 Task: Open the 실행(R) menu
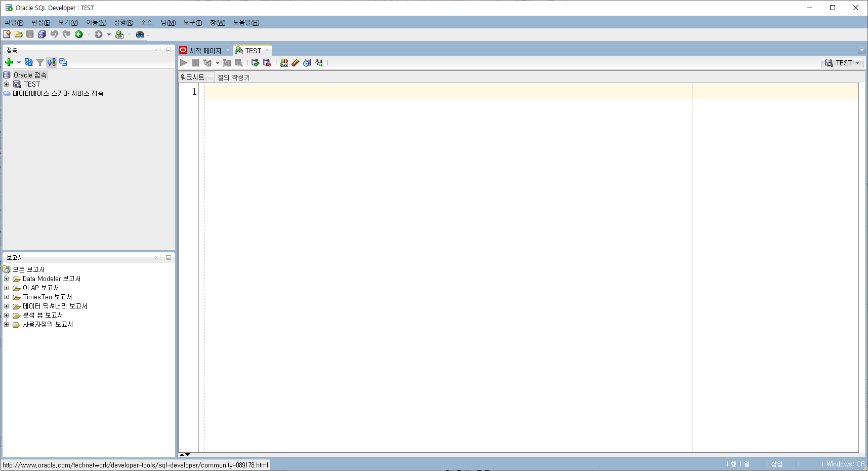(123, 22)
